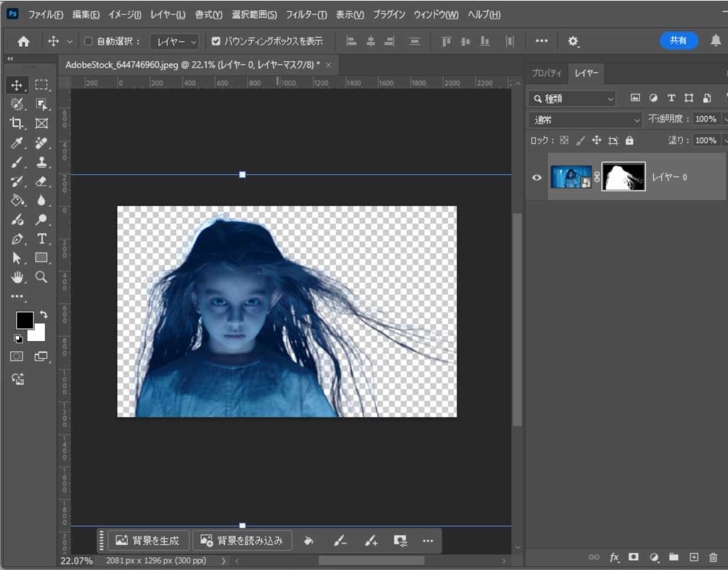This screenshot has width=728, height=570.
Task: Open the フィルター menu
Action: (x=306, y=14)
